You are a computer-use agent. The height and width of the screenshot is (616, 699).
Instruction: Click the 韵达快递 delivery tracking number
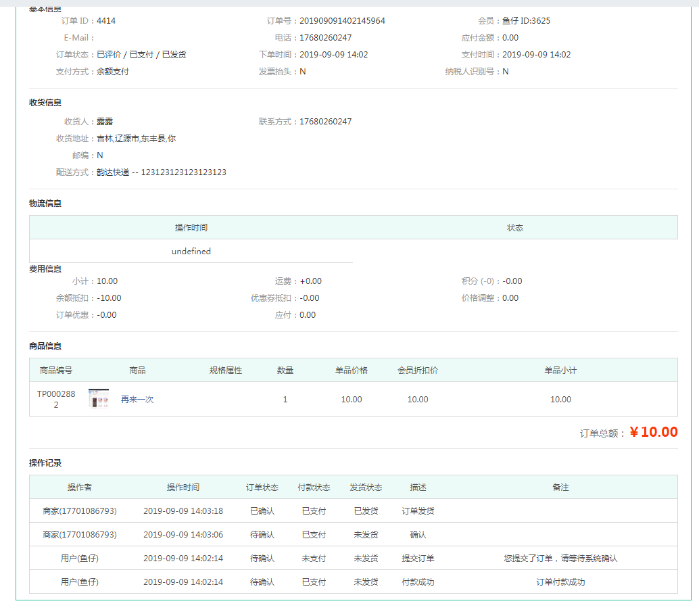pos(183,172)
